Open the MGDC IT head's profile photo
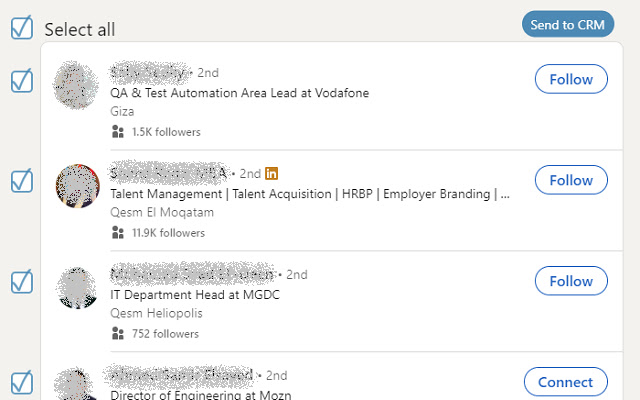 coord(77,288)
